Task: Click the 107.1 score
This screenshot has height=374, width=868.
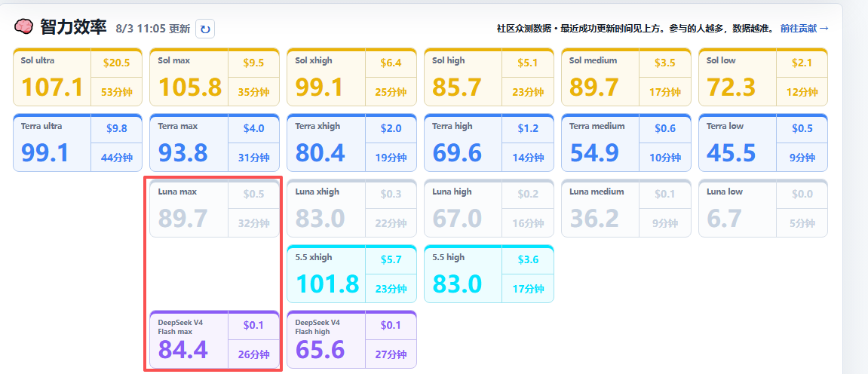Action: pyautogui.click(x=52, y=87)
